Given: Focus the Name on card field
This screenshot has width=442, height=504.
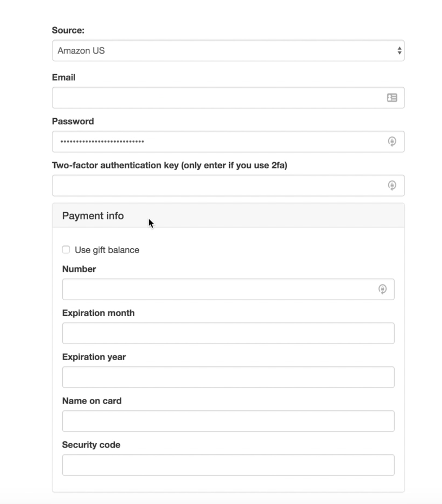Looking at the screenshot, I should [x=228, y=421].
